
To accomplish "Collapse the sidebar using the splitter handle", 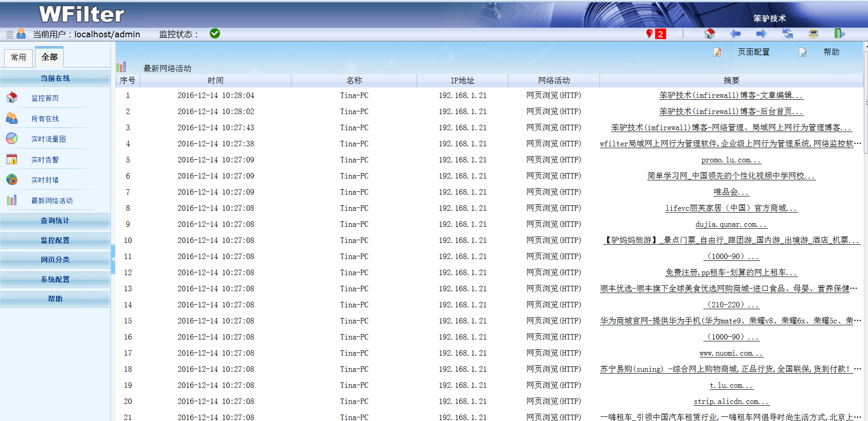I will (x=113, y=259).
